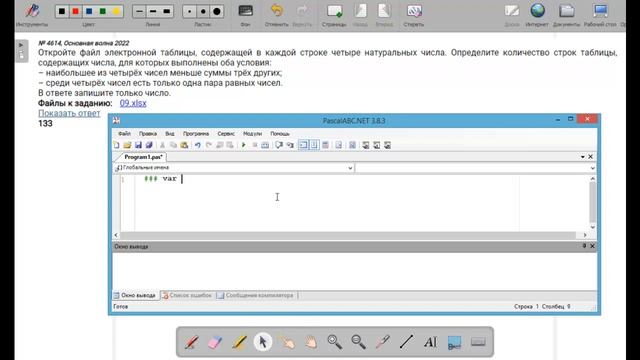This screenshot has height=360, width=640.
Task: Open the Помощь menu
Action: coord(280,133)
